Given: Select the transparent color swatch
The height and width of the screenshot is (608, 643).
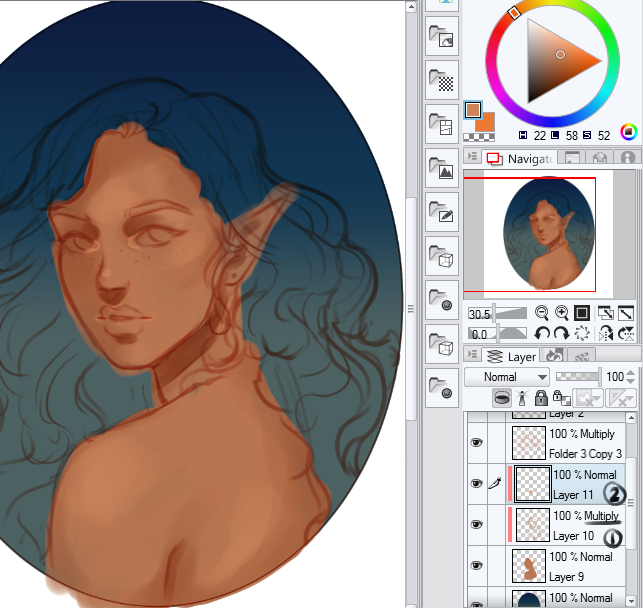Looking at the screenshot, I should 479,137.
